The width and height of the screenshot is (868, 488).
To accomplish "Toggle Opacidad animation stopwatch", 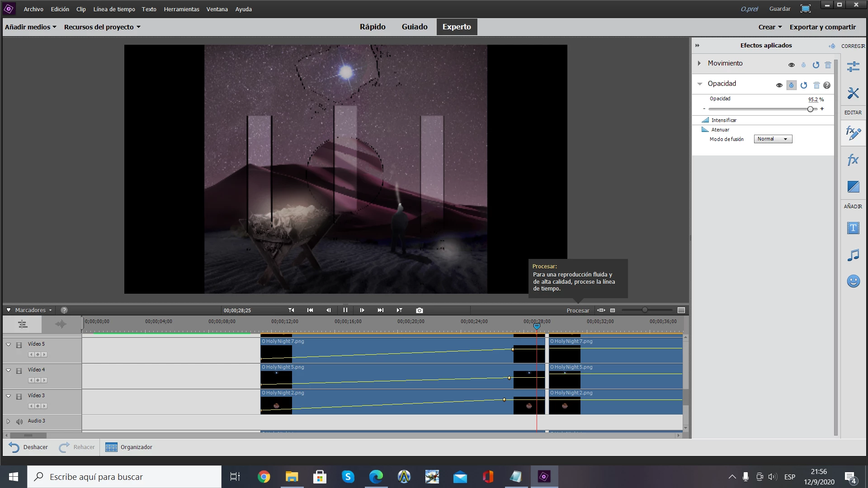I will coord(791,85).
